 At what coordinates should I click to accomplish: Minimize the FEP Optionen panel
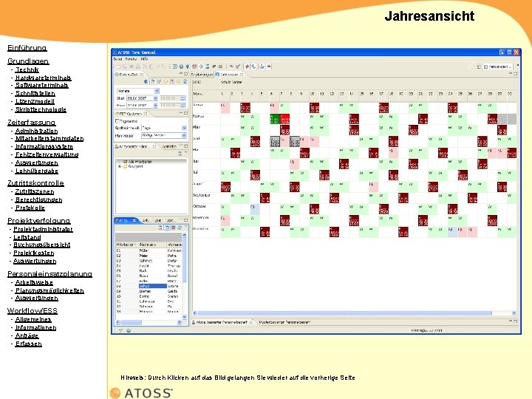click(x=181, y=113)
